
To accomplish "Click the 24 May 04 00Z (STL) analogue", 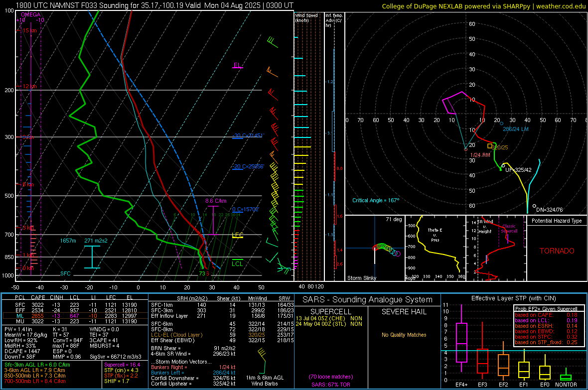I will [x=329, y=324].
